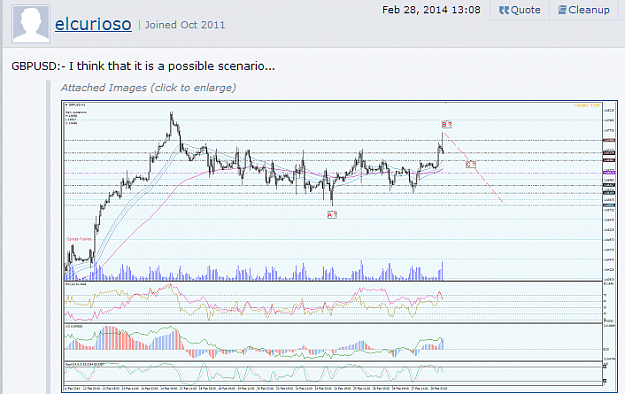Click the red 'C ?' label on chart
The width and height of the screenshot is (625, 394).
pyautogui.click(x=471, y=164)
